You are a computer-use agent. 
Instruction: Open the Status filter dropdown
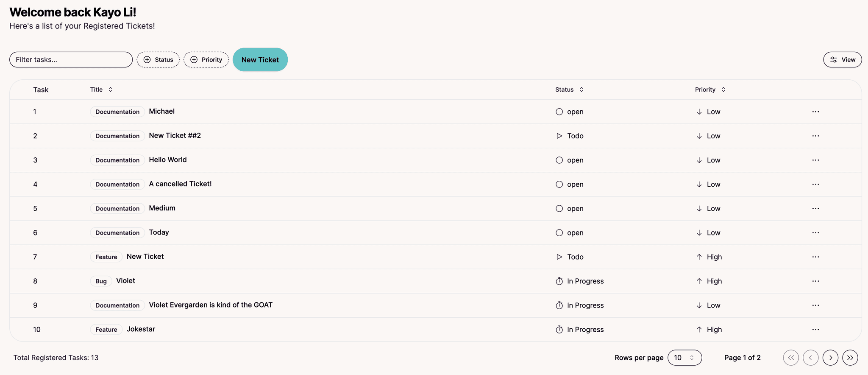point(158,60)
